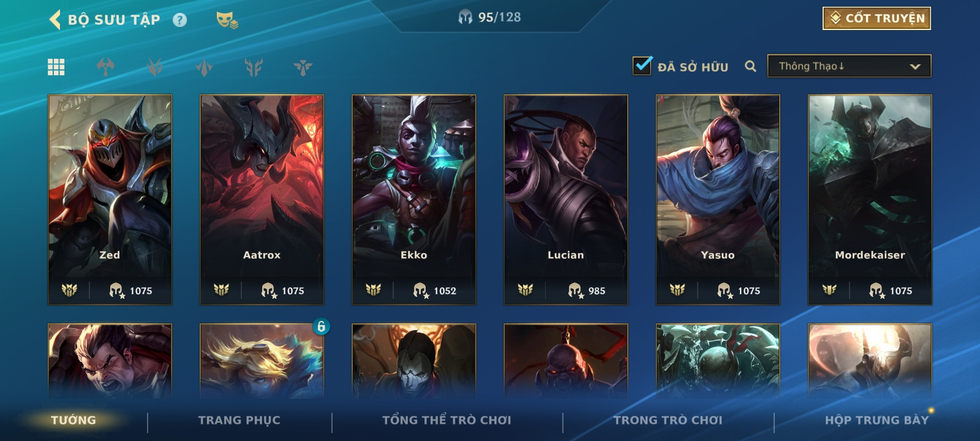
Task: Filter by the last role icon in the row
Action: pyautogui.click(x=303, y=67)
